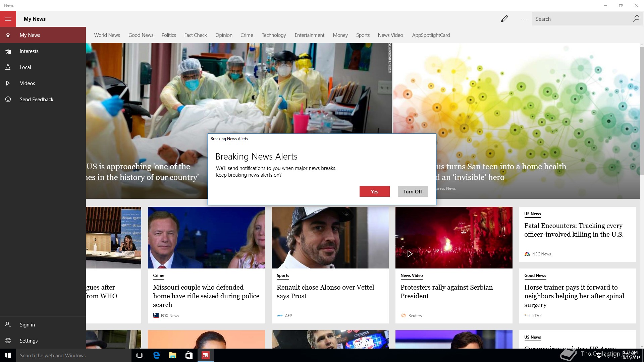Select the Technology tab
Screen dimensions: 644x362
[274, 35]
